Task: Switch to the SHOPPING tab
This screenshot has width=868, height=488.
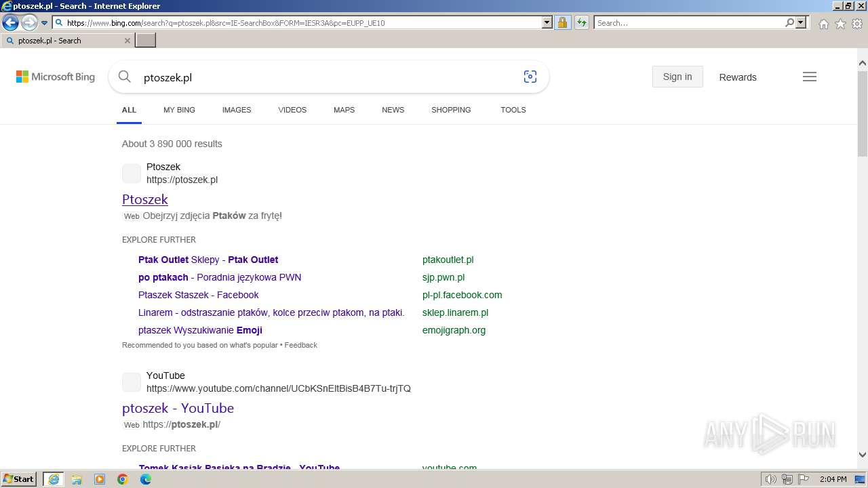Action: tap(451, 110)
